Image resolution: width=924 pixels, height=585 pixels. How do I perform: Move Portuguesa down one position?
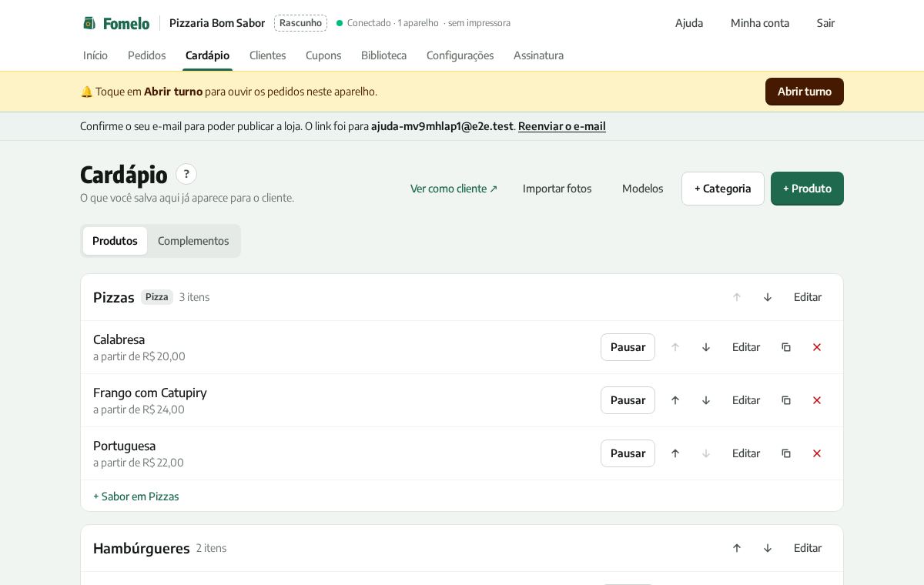[706, 453]
